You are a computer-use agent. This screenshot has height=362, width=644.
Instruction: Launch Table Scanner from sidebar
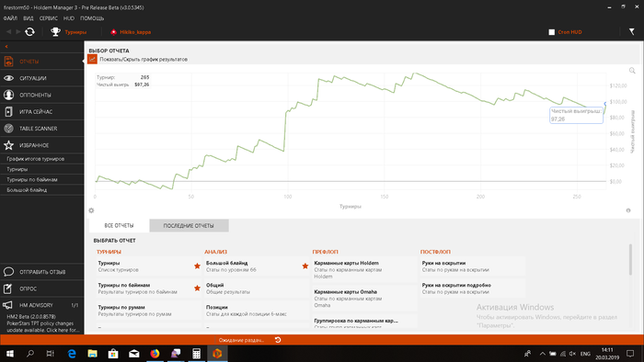coord(42,129)
